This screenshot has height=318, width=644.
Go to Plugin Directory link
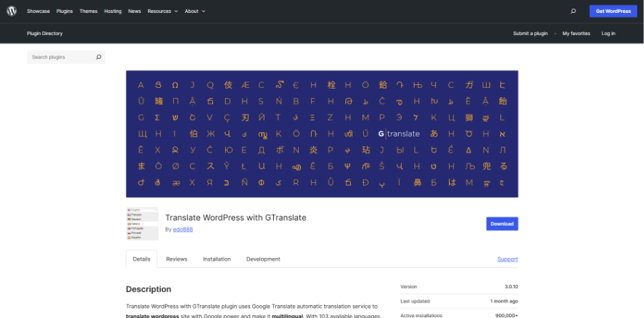tap(45, 34)
